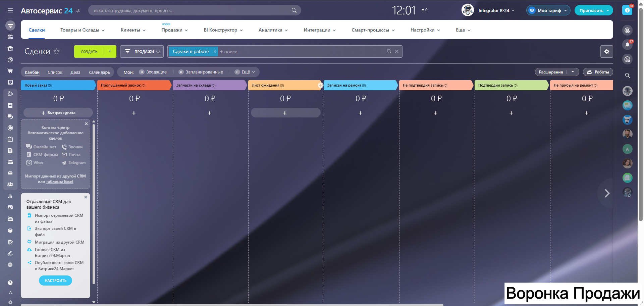
Task: Open the chat bubbles icon in the left sidebar
Action: (x=10, y=116)
